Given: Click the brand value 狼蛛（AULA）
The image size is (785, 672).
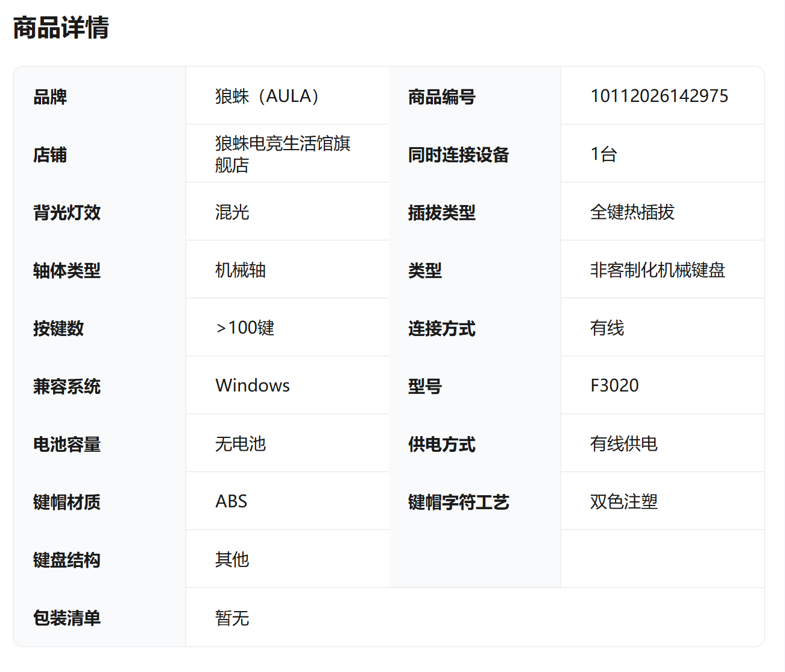Looking at the screenshot, I should pyautogui.click(x=267, y=96).
